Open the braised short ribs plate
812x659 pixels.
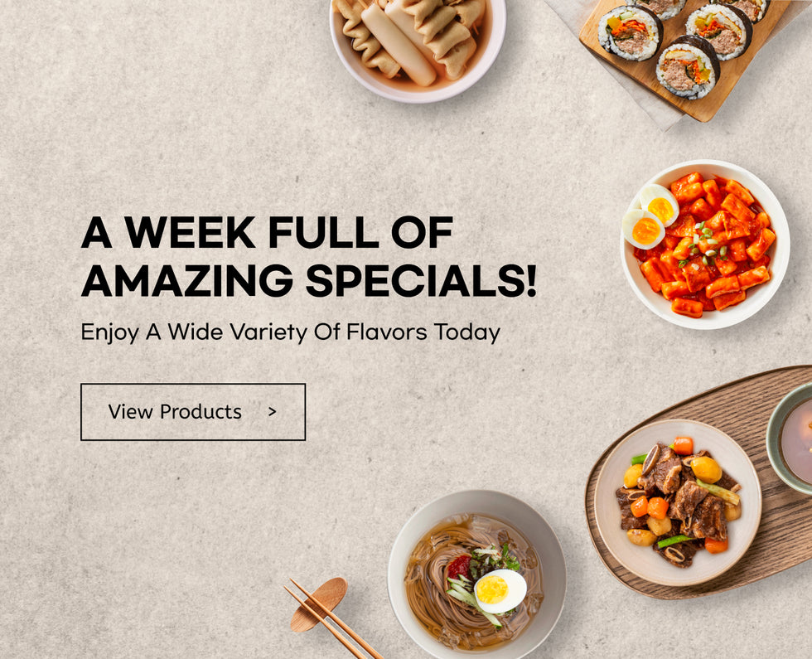click(678, 502)
